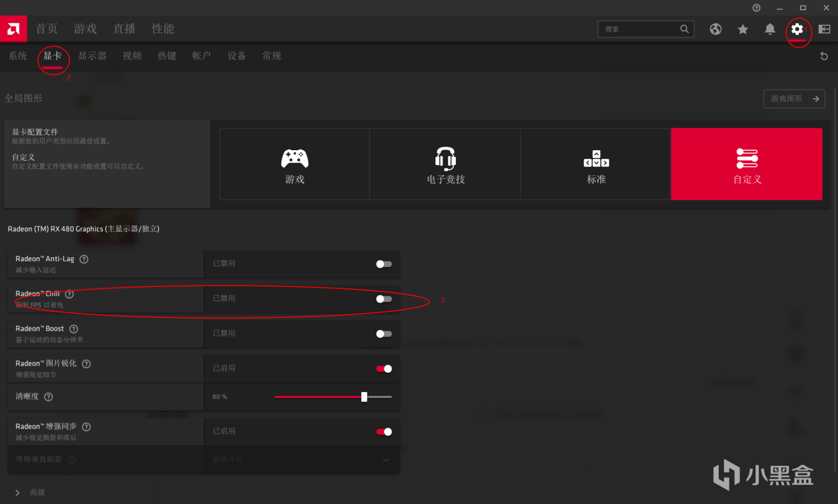This screenshot has height=504, width=838.
Task: Reset settings with the undo arrow icon
Action: pos(824,56)
